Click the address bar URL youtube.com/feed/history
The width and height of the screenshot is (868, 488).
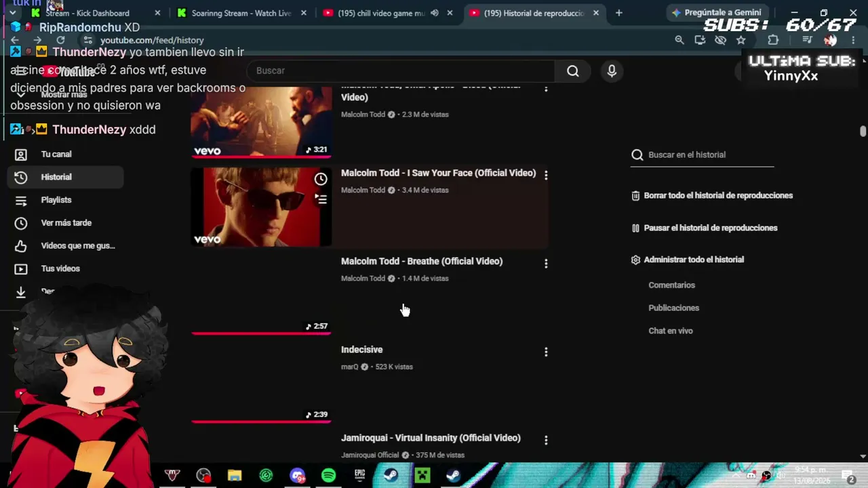(152, 40)
